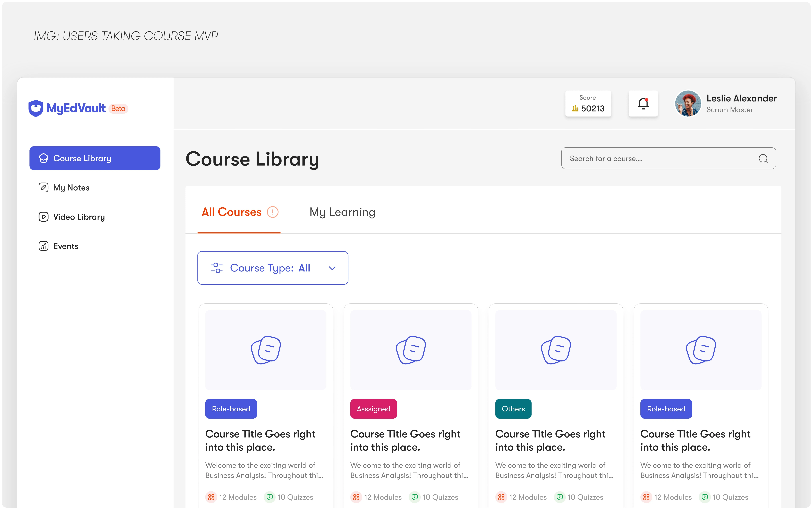The image size is (812, 509).
Task: Open Course Library in the sidebar
Action: pyautogui.click(x=95, y=158)
